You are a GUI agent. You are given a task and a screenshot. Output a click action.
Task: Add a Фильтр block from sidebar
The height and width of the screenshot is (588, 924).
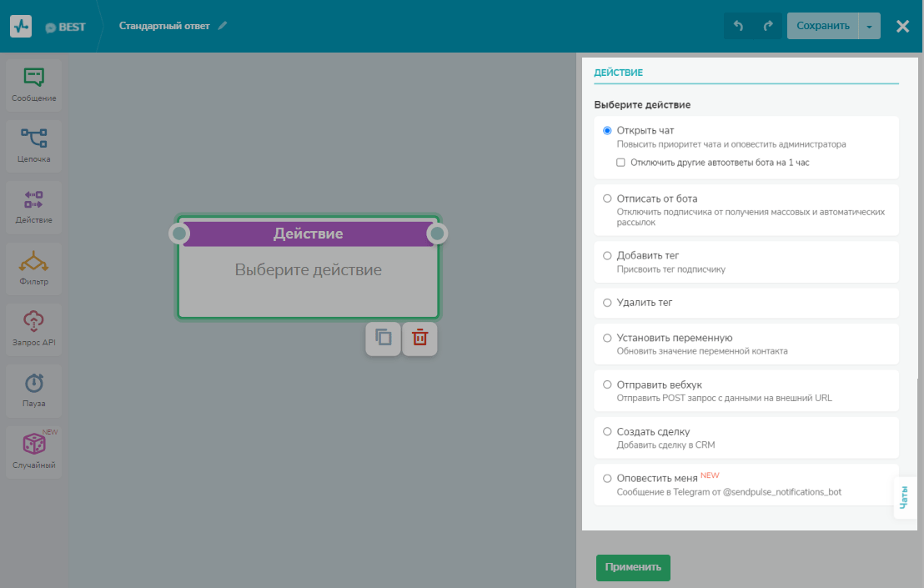(33, 269)
